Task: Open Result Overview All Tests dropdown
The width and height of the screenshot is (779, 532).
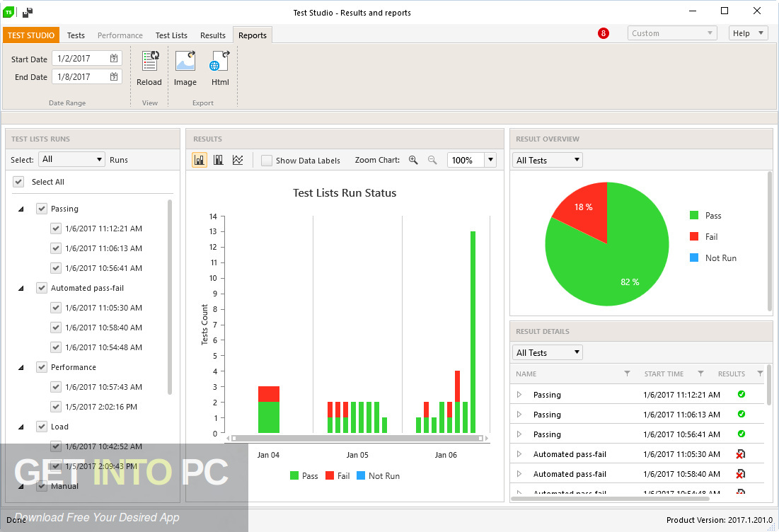Action: 547,160
